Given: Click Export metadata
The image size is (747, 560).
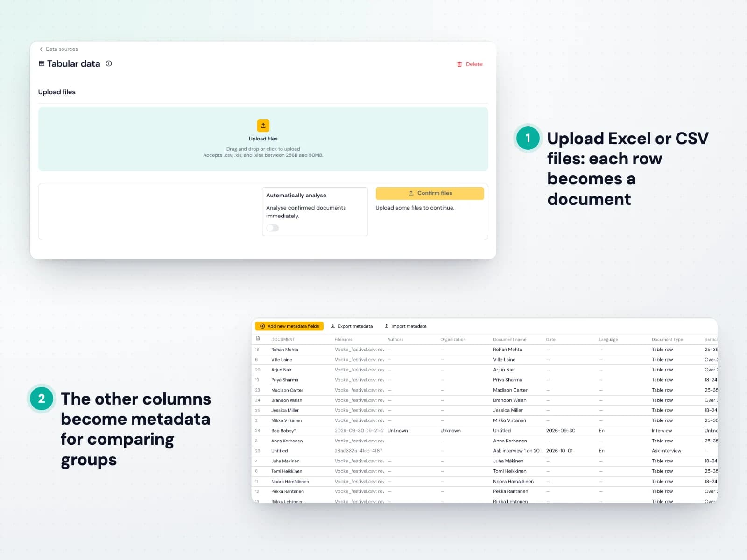Looking at the screenshot, I should tap(352, 326).
